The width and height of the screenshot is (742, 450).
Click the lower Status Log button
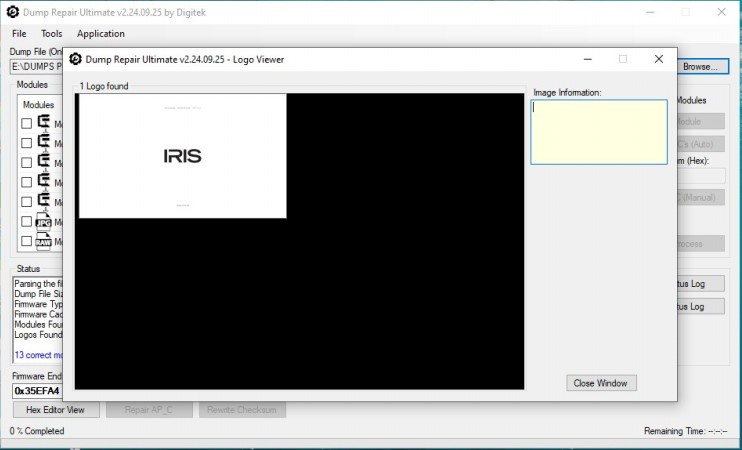click(x=700, y=307)
